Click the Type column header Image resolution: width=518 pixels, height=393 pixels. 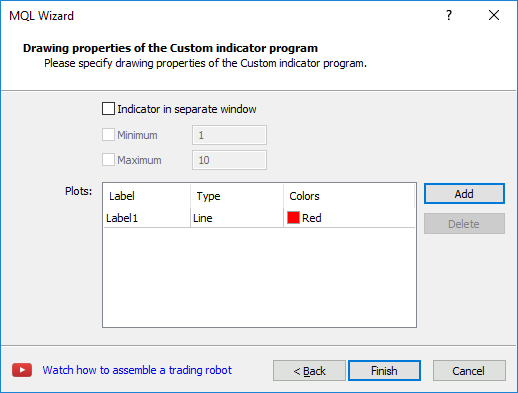pos(237,196)
